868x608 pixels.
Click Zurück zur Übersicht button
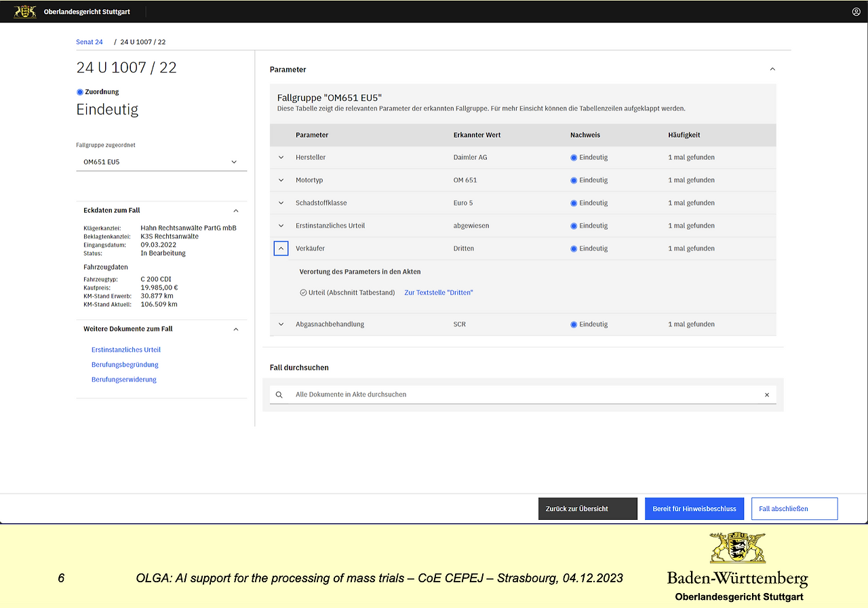[x=588, y=509]
